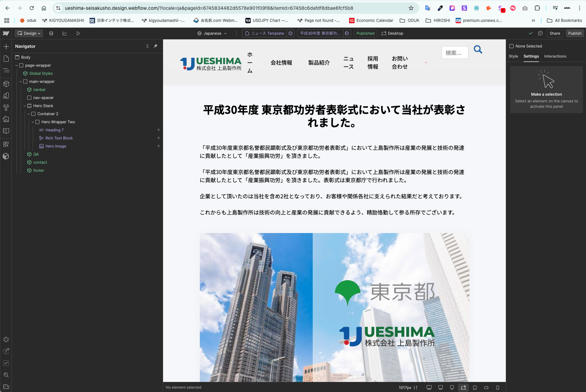Click the 検索 search input on canvas

click(x=455, y=53)
